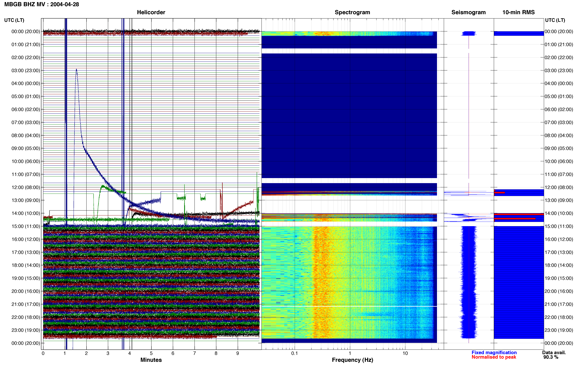This screenshot has height=368, width=588.
Task: Select the 'Helicorder' panel heading
Action: coord(151,12)
